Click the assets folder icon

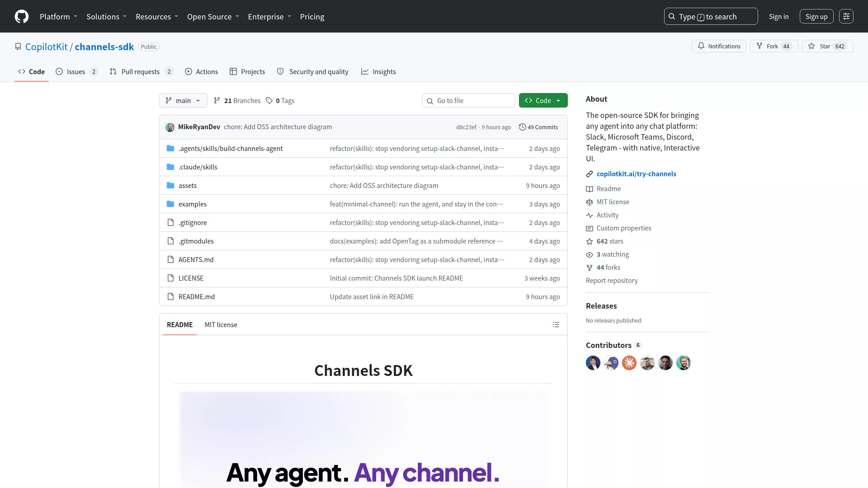pos(170,186)
